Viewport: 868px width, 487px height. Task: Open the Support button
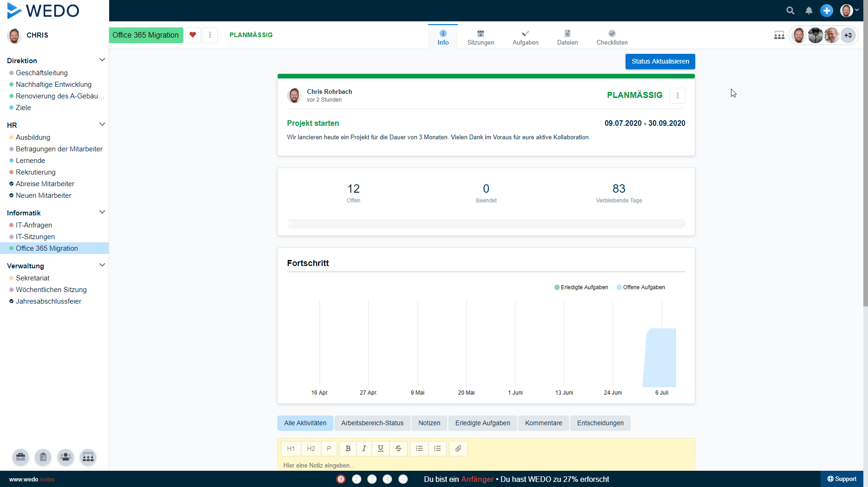coord(842,479)
